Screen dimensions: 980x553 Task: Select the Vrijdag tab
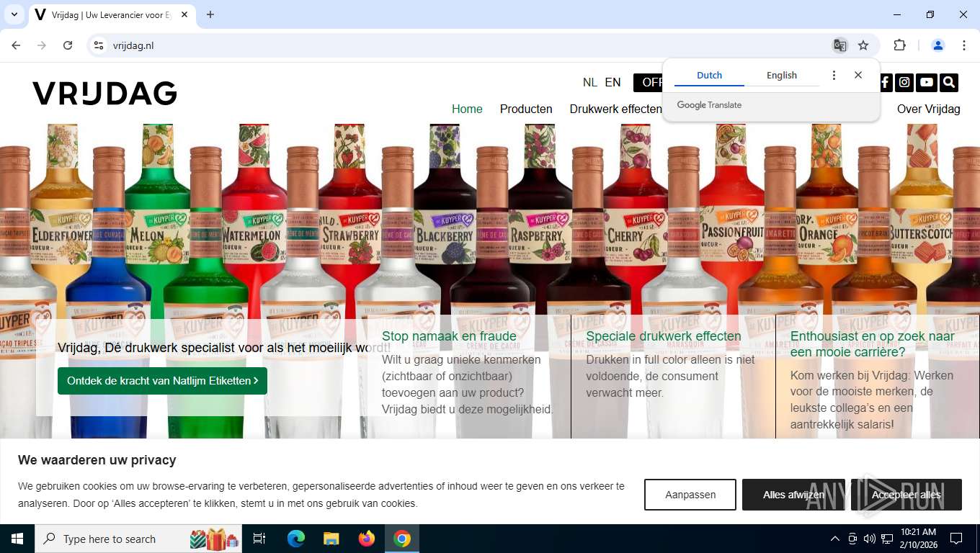pos(112,14)
